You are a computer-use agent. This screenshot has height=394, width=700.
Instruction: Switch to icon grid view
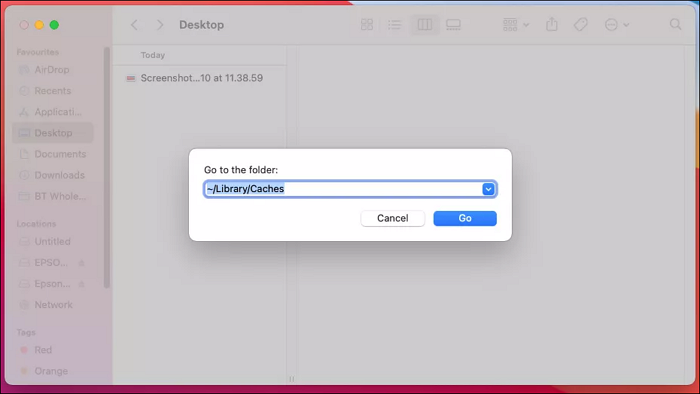367,25
